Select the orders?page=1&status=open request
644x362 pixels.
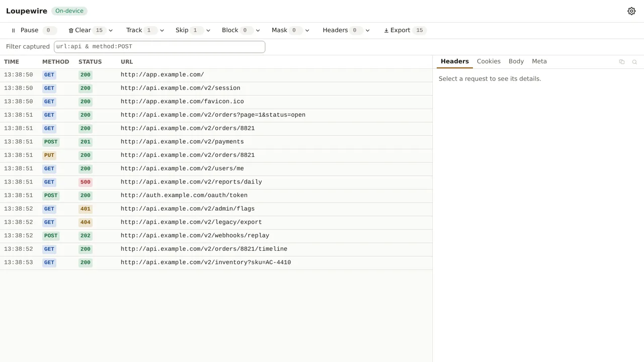coord(216,115)
